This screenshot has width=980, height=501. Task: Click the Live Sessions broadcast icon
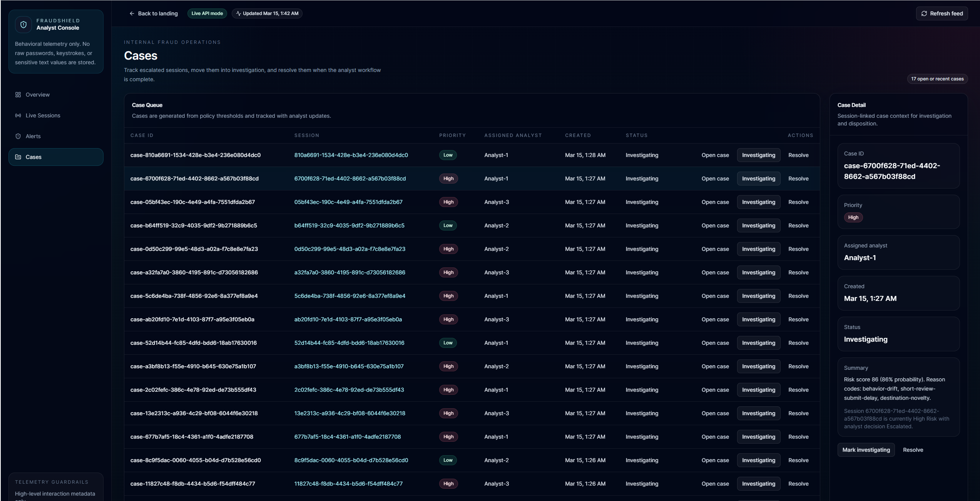[18, 115]
